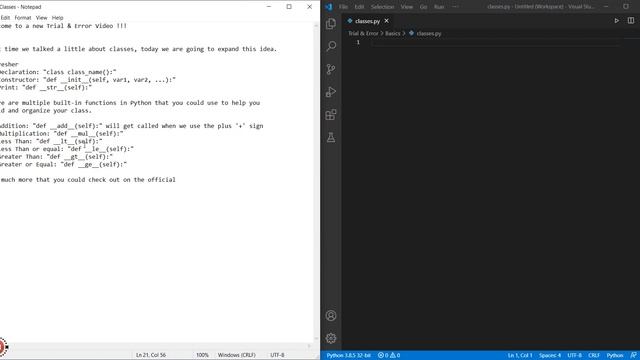Open the Explorer view in VS Code
This screenshot has height=360, width=640.
pos(331,23)
